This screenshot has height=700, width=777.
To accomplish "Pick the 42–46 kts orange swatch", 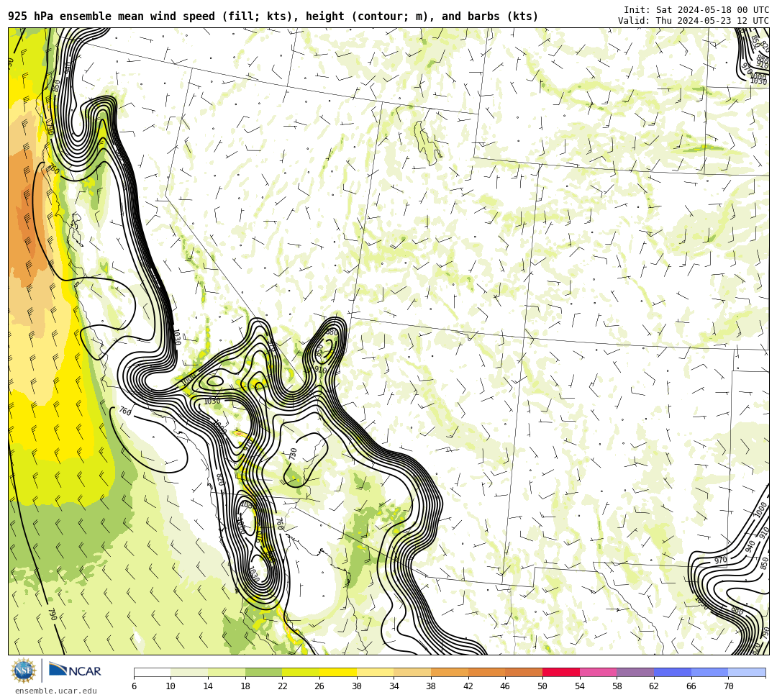I will (486, 672).
